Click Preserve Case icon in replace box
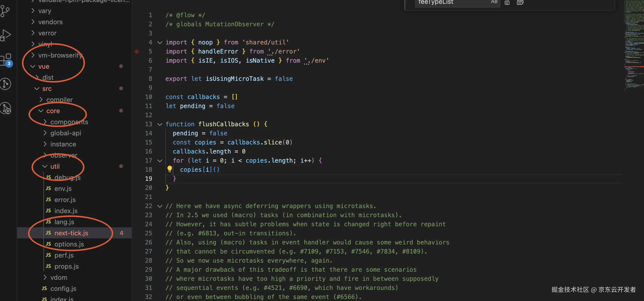 click(x=494, y=2)
